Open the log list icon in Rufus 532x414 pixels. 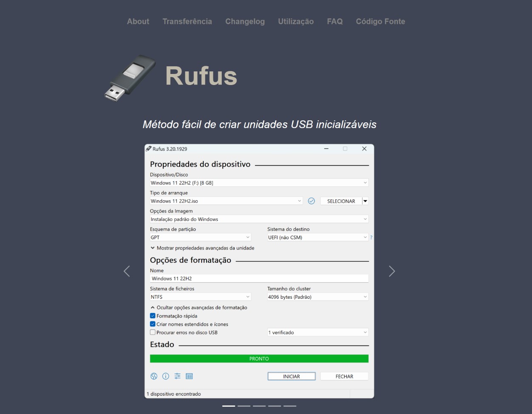click(x=190, y=376)
